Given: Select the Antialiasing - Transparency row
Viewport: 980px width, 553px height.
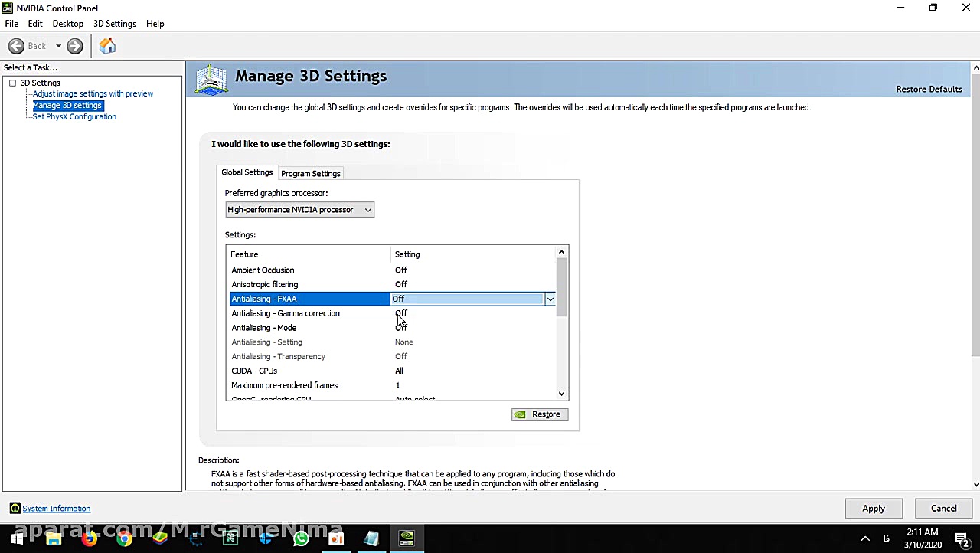Looking at the screenshot, I should coord(392,357).
